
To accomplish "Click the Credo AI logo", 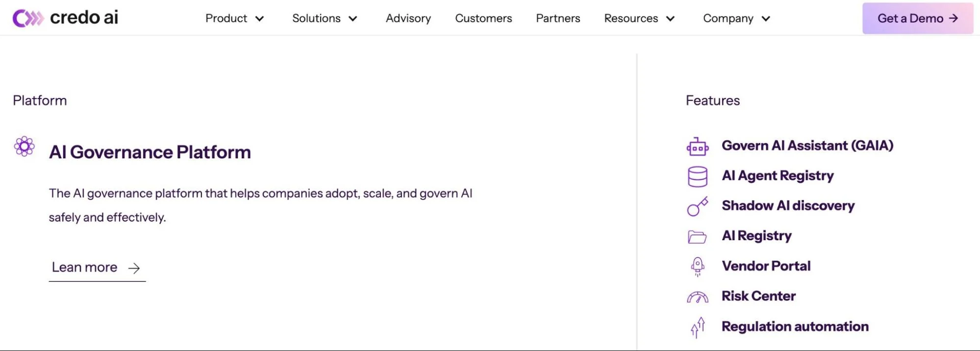I will tap(65, 18).
